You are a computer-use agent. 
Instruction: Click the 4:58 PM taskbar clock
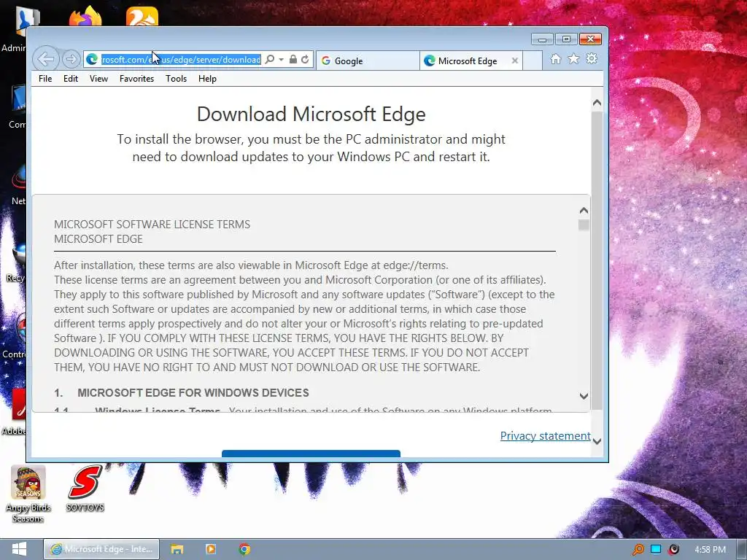pyautogui.click(x=710, y=550)
